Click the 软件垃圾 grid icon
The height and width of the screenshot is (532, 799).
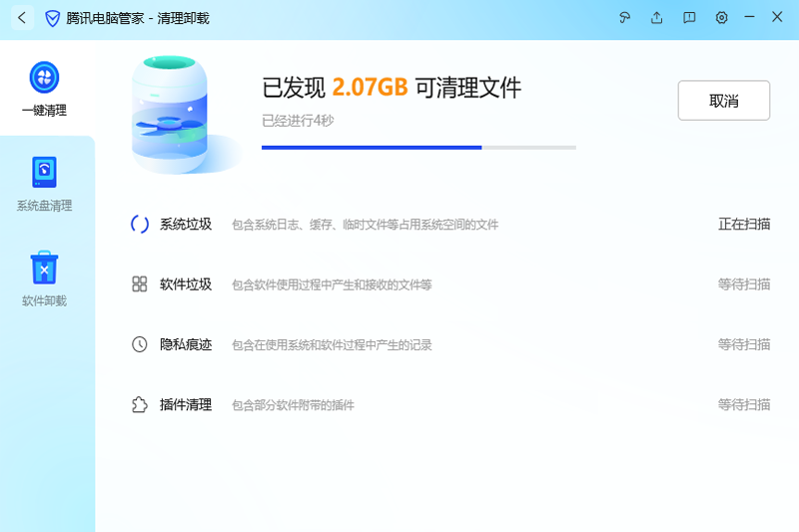coord(140,284)
